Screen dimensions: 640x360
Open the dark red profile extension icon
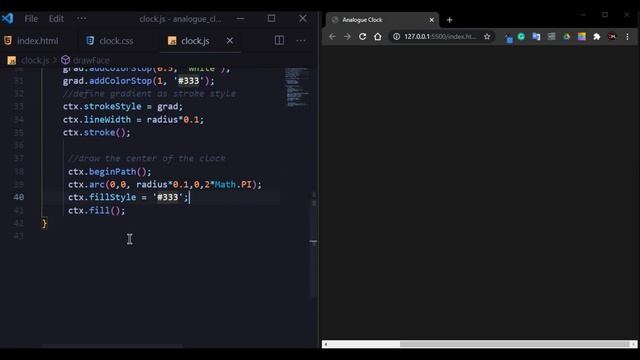point(612,37)
